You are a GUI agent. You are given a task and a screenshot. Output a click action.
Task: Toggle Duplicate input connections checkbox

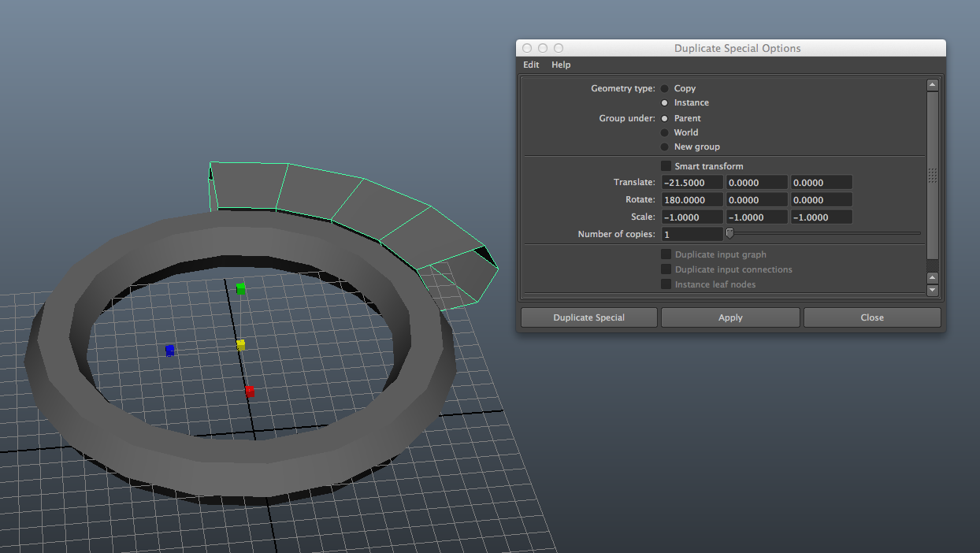click(x=666, y=269)
